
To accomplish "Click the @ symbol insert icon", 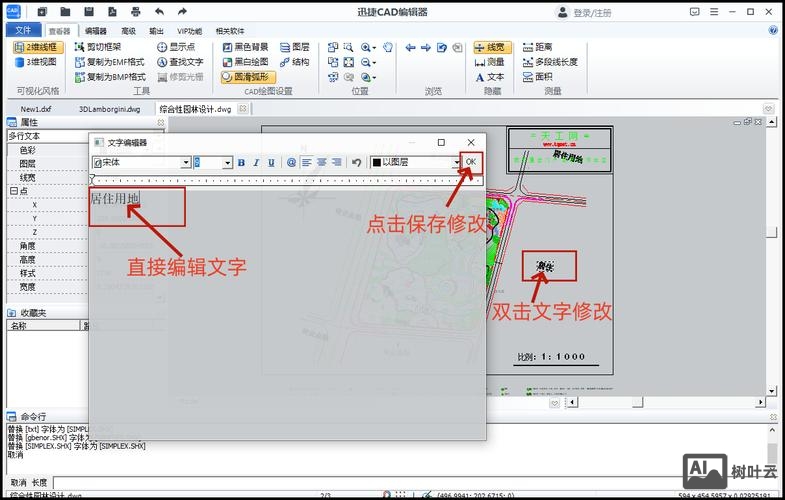I will [x=291, y=163].
